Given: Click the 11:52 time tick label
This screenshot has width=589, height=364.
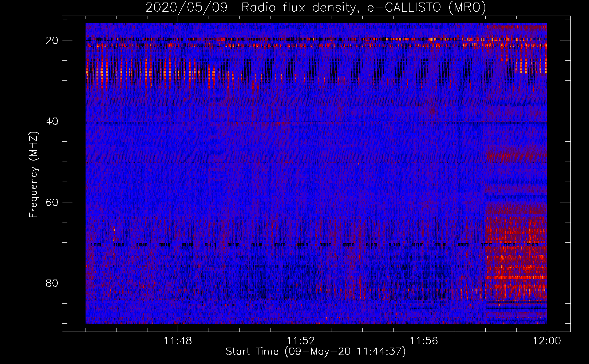Looking at the screenshot, I should click(x=301, y=341).
